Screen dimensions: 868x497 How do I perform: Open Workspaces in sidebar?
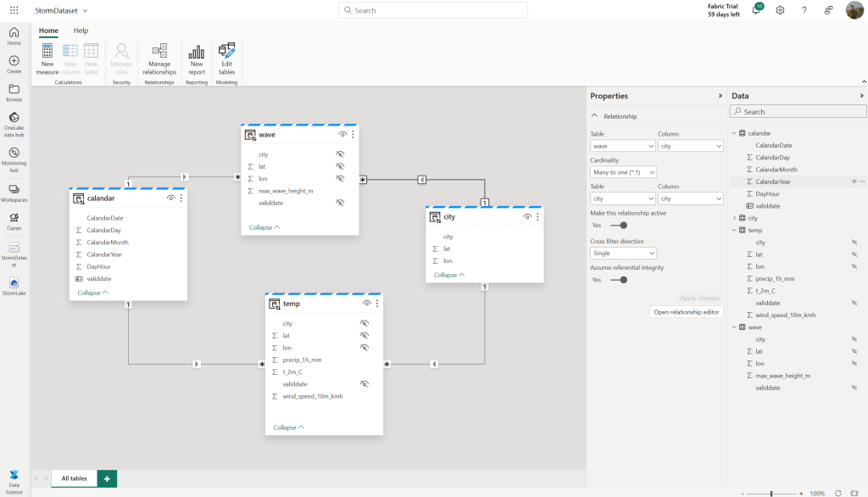coord(14,193)
